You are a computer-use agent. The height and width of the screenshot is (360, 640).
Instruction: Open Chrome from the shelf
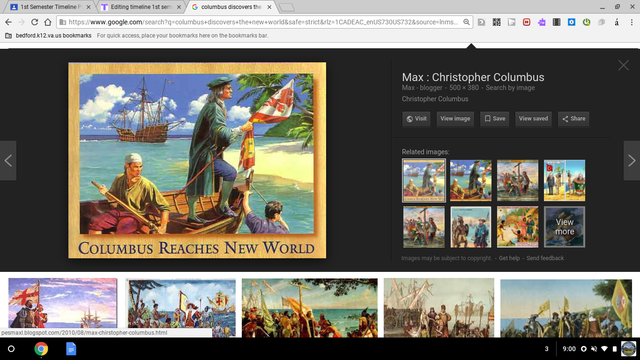point(41,349)
